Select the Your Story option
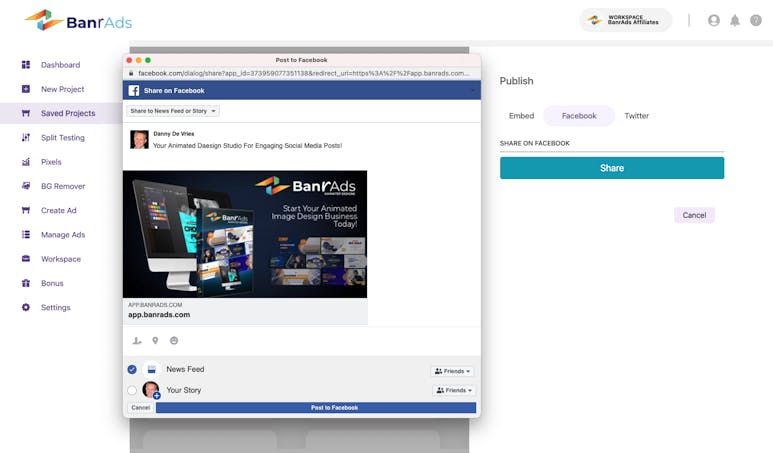Viewport: 773px width, 453px height. tap(132, 390)
